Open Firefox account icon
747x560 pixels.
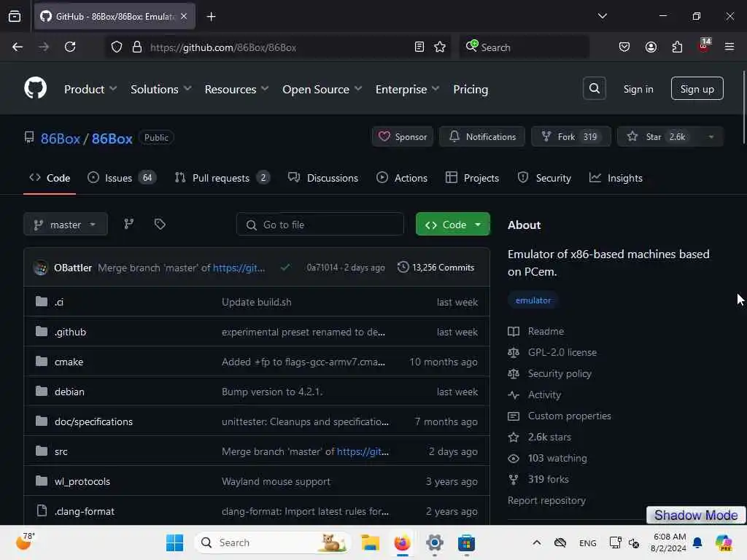(x=651, y=47)
